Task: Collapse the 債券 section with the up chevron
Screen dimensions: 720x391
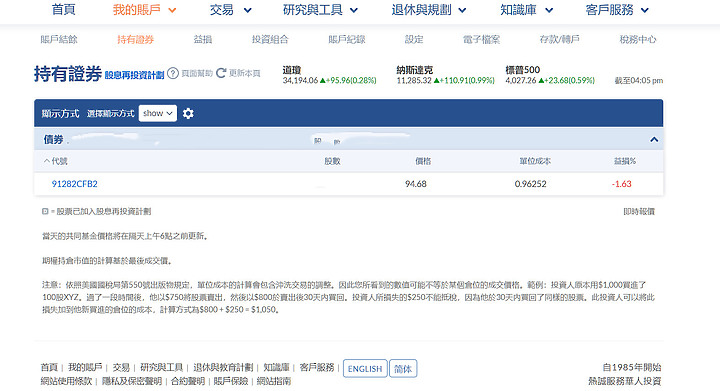Action: point(654,140)
